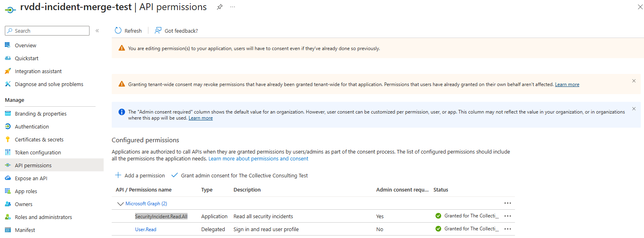The width and height of the screenshot is (644, 238).
Task: Navigate to Expose an API
Action: tap(31, 178)
